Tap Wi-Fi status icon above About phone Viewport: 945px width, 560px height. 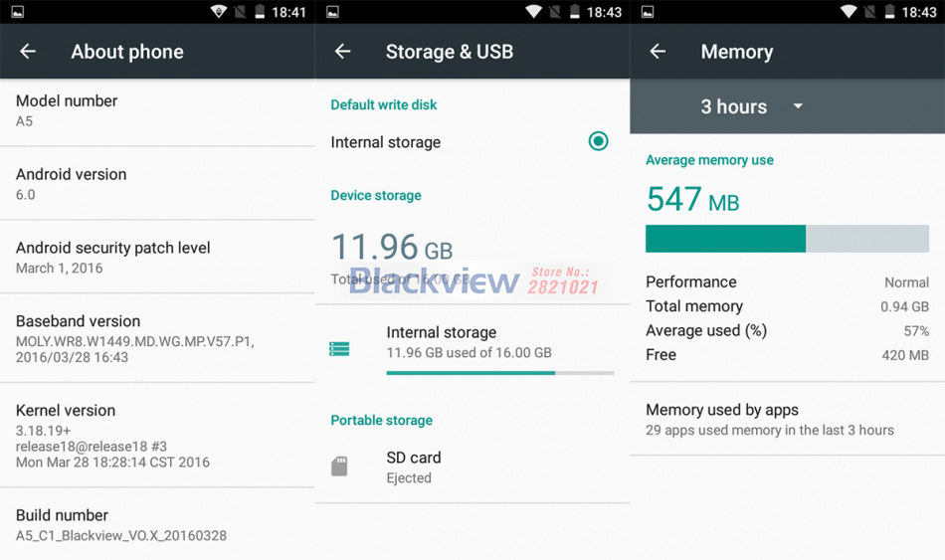[219, 12]
